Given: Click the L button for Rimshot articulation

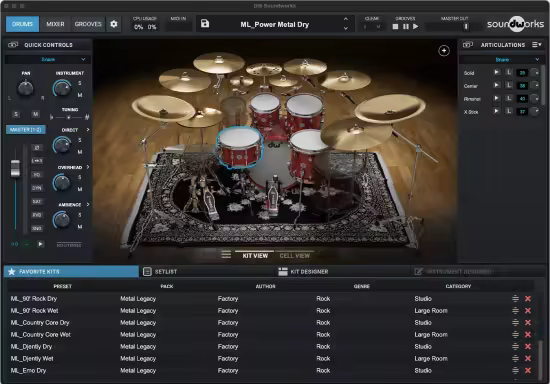Looking at the screenshot, I should coord(509,98).
